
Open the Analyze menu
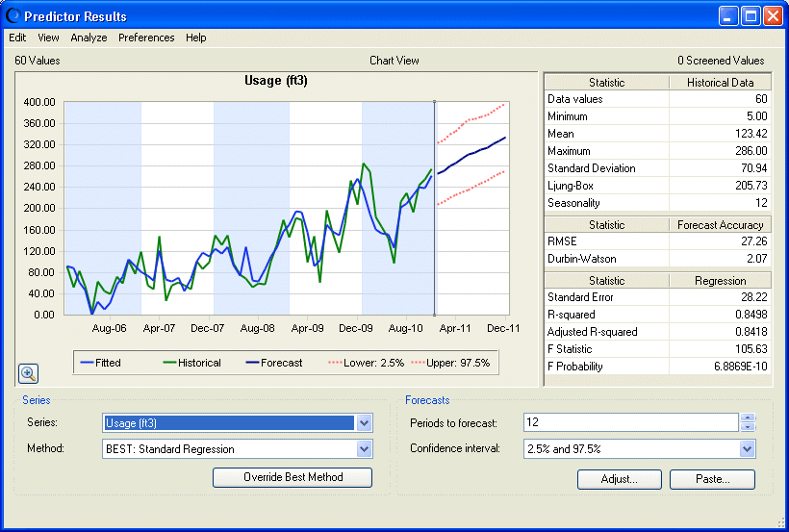pos(89,38)
